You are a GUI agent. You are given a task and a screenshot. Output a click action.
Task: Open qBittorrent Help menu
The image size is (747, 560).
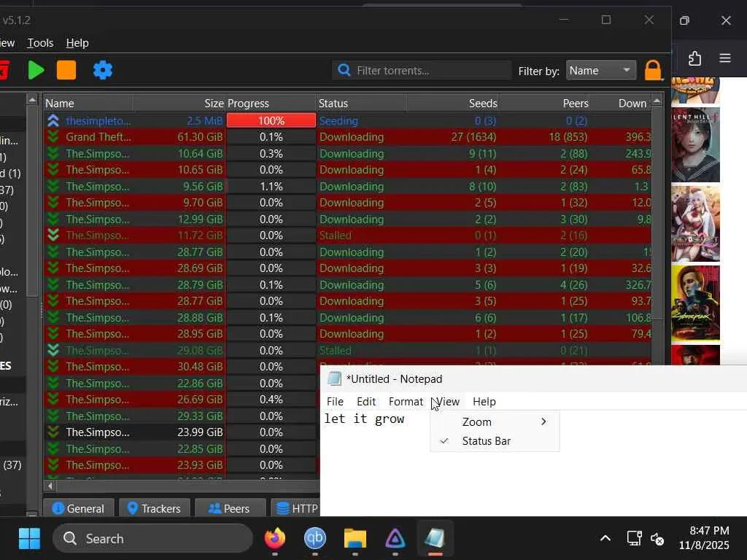77,43
